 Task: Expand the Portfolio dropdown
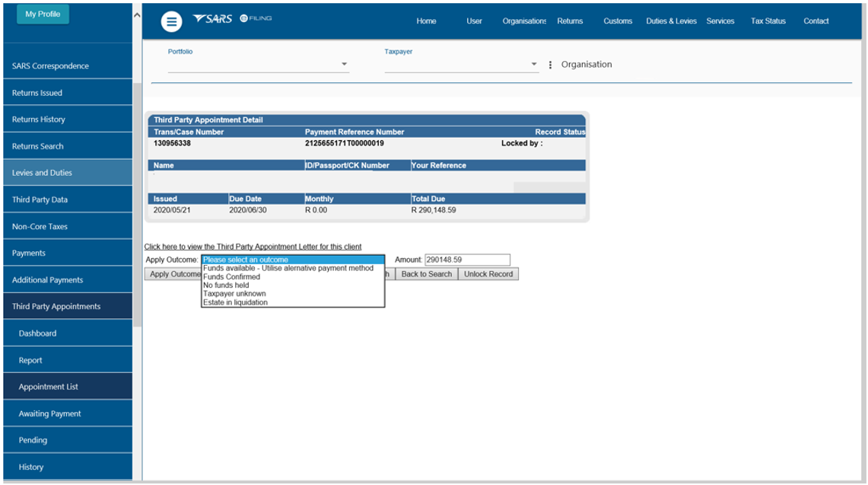pyautogui.click(x=344, y=65)
